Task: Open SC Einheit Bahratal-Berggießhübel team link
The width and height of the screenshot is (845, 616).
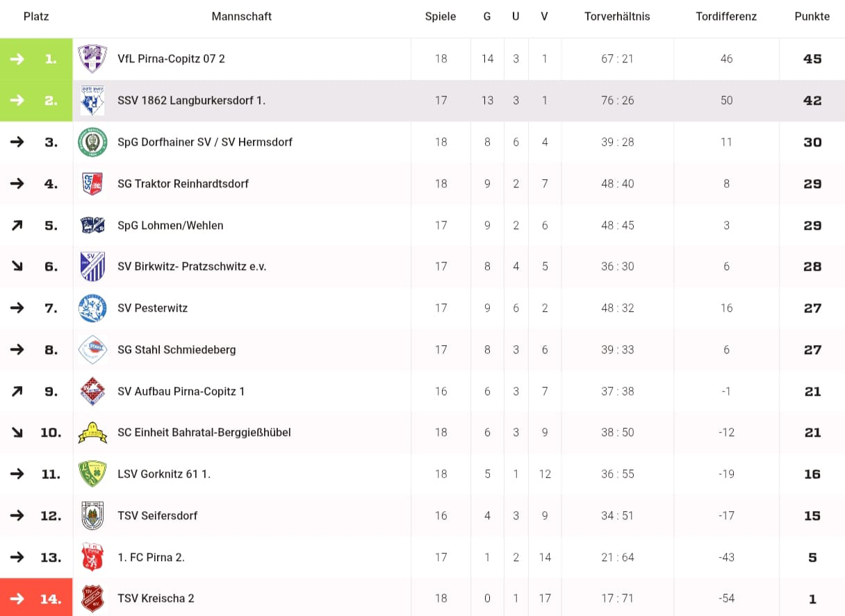Action: 204,433
